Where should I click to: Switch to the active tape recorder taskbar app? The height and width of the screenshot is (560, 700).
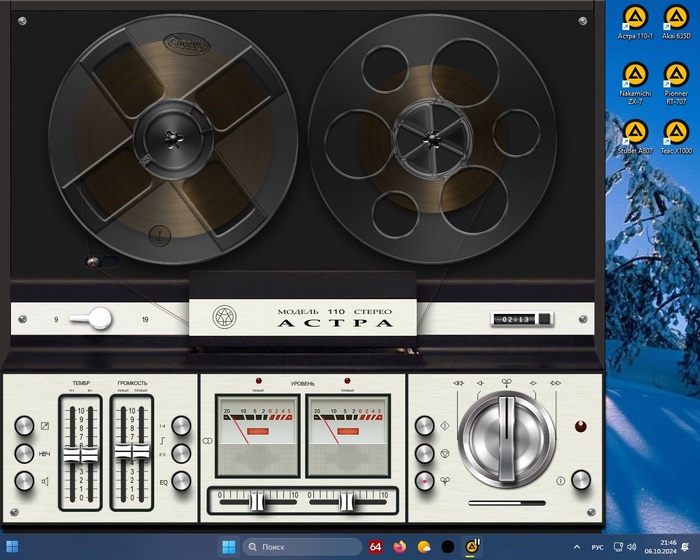pyautogui.click(x=472, y=547)
